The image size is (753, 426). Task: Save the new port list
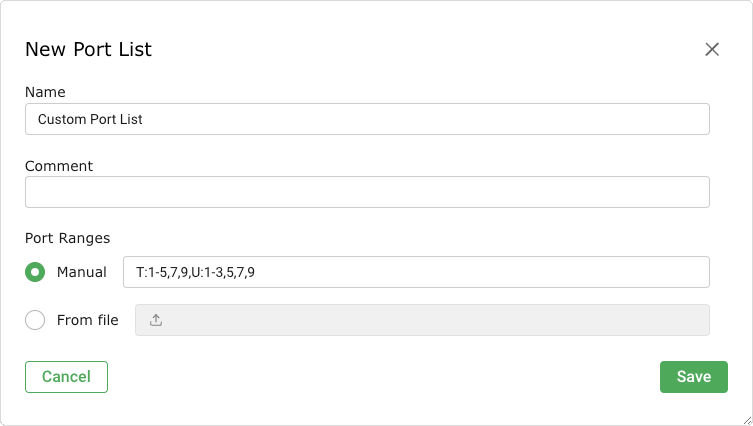[693, 377]
